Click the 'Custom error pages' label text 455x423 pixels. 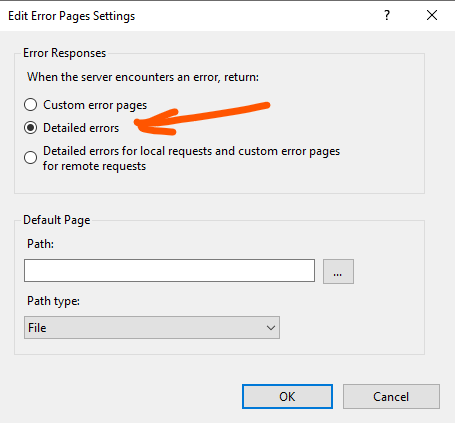tap(95, 105)
